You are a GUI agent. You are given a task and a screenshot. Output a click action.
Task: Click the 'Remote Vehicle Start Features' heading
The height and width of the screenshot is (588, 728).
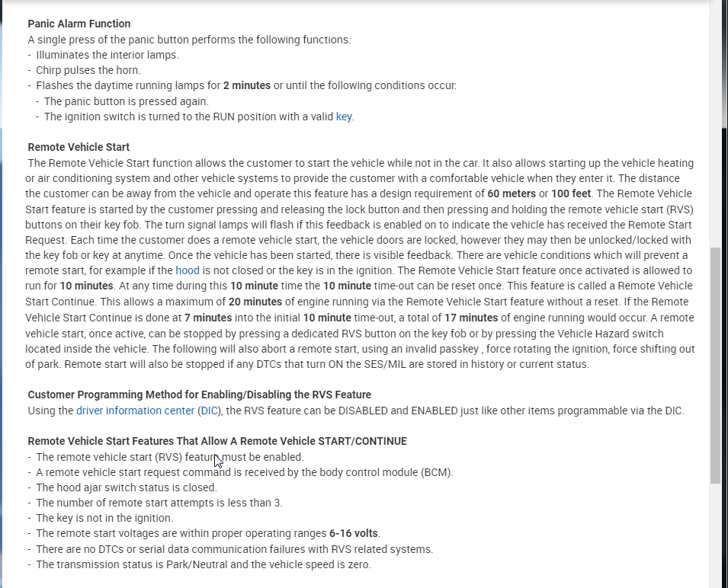coord(217,441)
